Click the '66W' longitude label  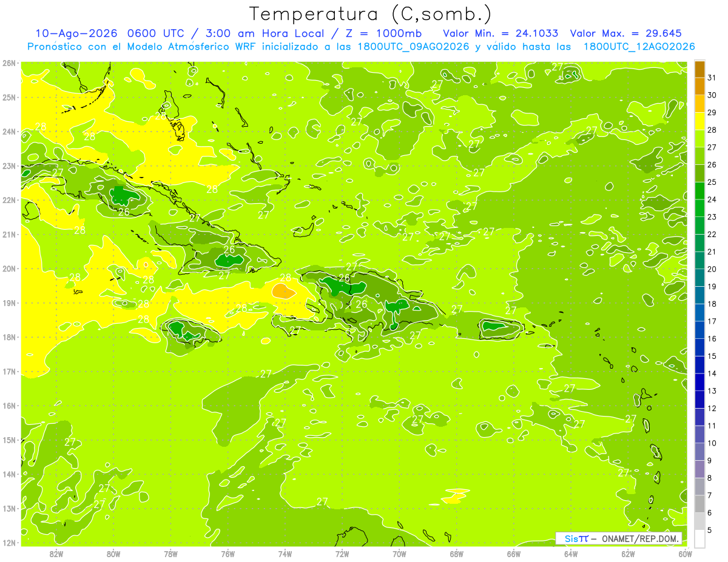[514, 554]
